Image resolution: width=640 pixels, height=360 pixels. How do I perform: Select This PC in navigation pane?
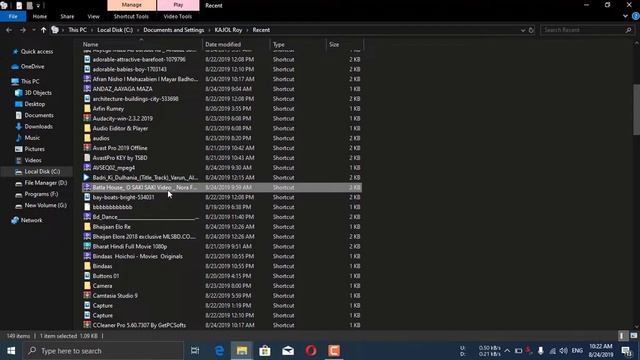click(30, 81)
